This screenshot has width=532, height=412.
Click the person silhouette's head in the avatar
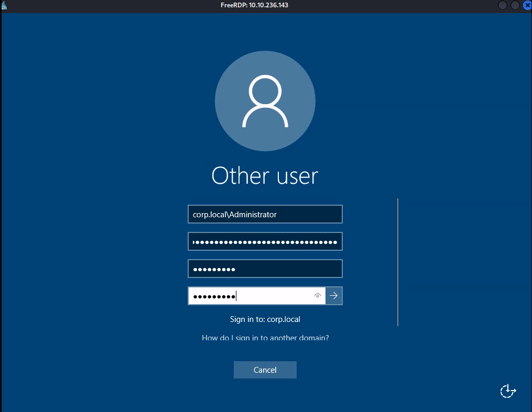pos(265,92)
